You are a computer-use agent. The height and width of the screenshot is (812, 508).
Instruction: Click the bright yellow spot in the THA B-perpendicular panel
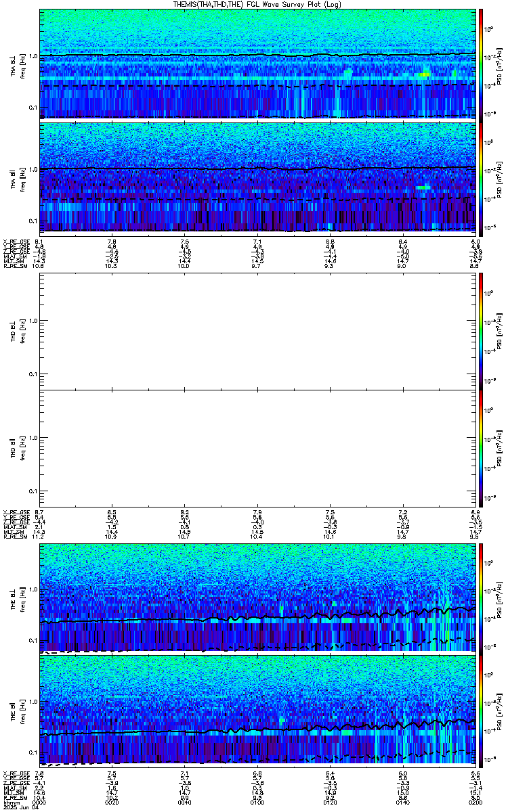point(424,74)
